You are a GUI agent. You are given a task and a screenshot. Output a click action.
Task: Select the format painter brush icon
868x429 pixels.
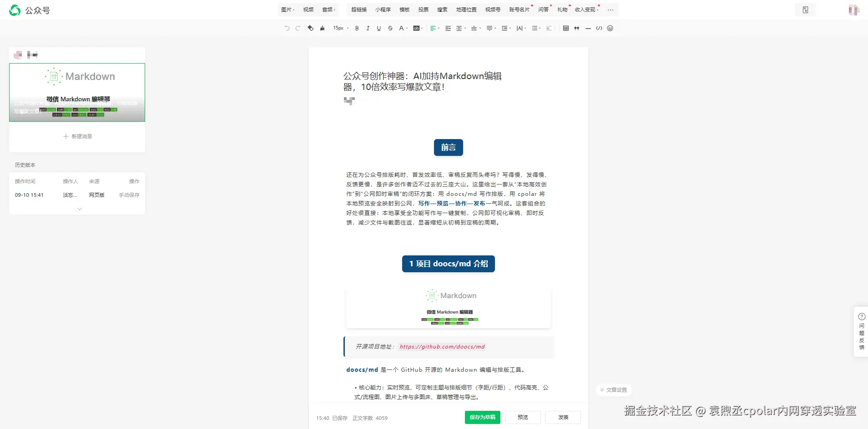pyautogui.click(x=322, y=28)
